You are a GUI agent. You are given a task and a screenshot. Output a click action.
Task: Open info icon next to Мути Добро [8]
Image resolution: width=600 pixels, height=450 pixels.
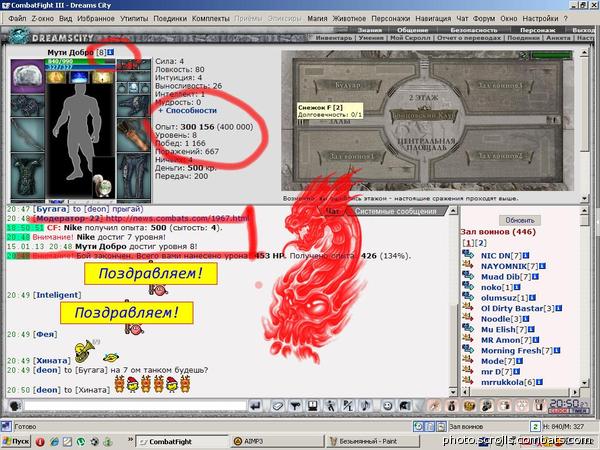coord(111,52)
